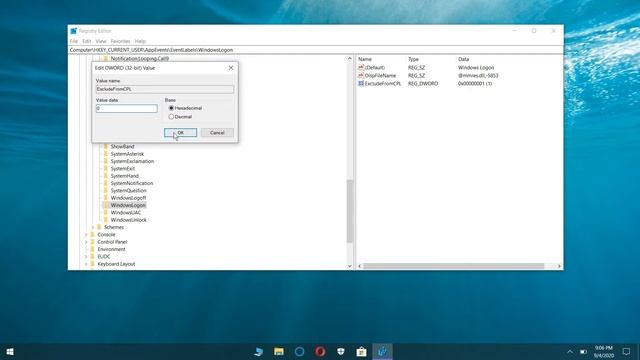
Task: Expand the EUDC key
Action: pos(87,256)
